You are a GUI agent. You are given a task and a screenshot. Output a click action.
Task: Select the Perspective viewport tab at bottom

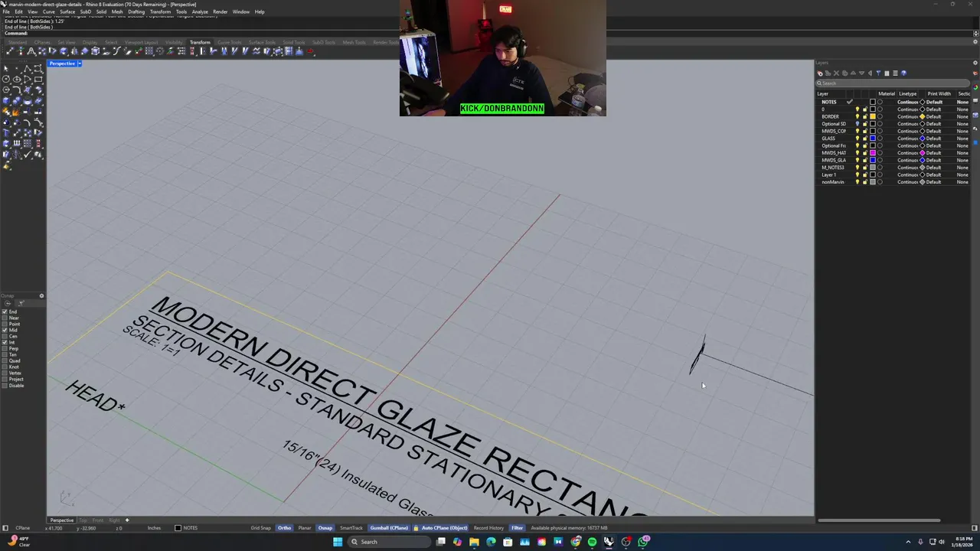click(x=62, y=520)
